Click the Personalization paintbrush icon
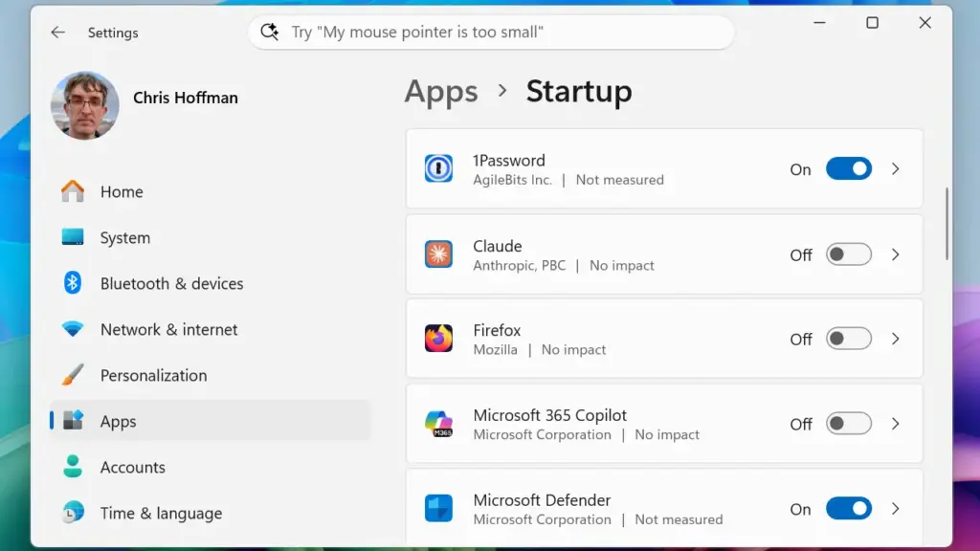The height and width of the screenshot is (551, 980). tap(73, 375)
